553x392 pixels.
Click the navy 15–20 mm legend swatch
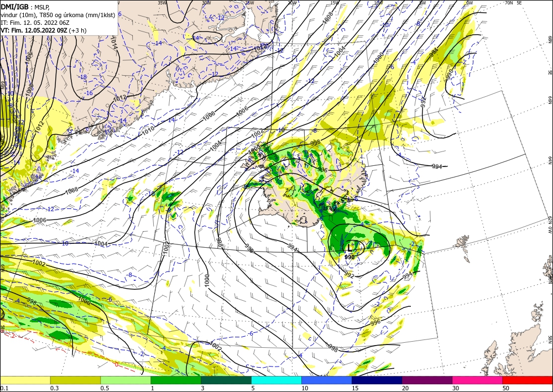point(377,380)
